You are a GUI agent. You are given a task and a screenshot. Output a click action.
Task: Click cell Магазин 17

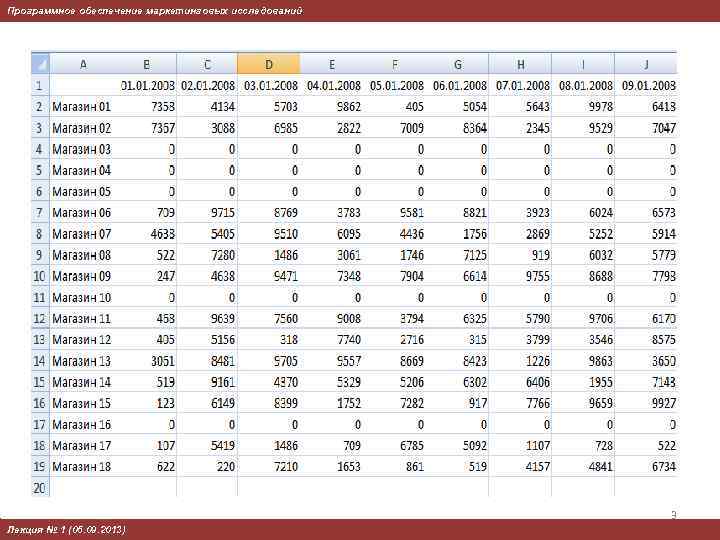82,445
